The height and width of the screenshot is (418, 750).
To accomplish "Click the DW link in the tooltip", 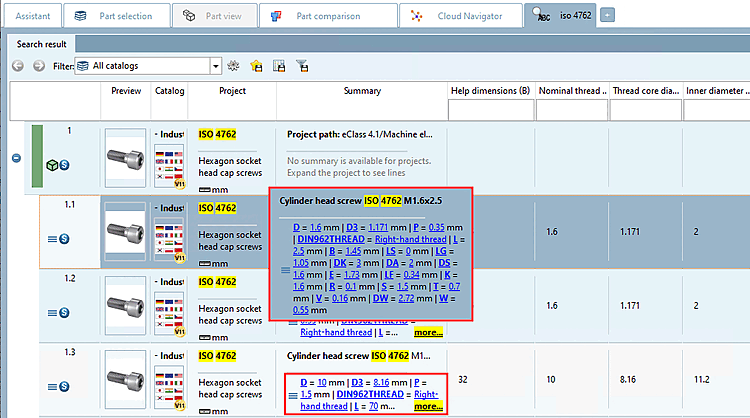I will (380, 298).
